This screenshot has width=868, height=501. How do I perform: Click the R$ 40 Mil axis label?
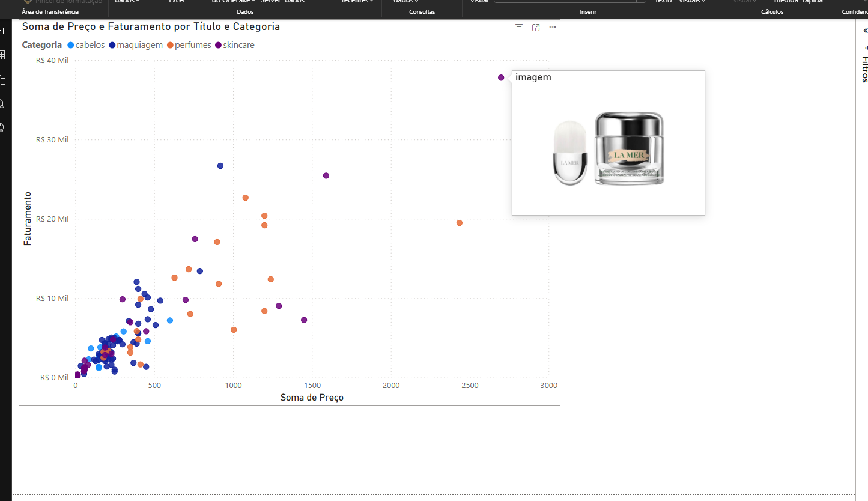pyautogui.click(x=52, y=60)
